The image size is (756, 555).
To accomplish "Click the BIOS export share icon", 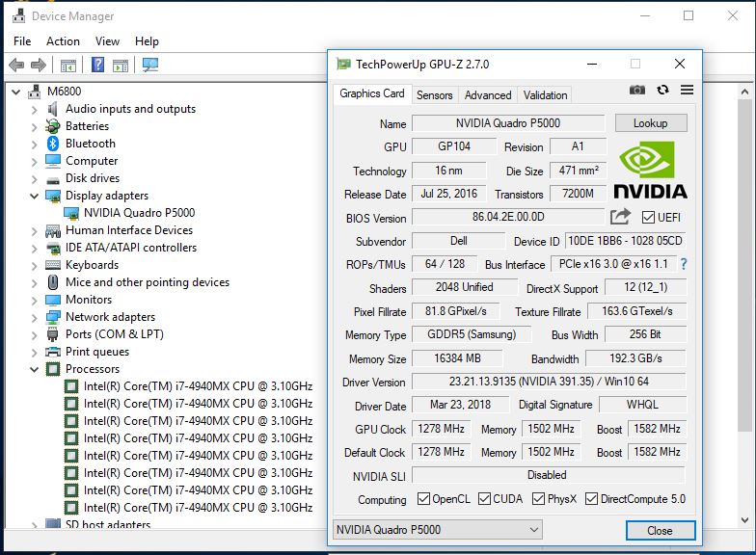I will point(621,217).
